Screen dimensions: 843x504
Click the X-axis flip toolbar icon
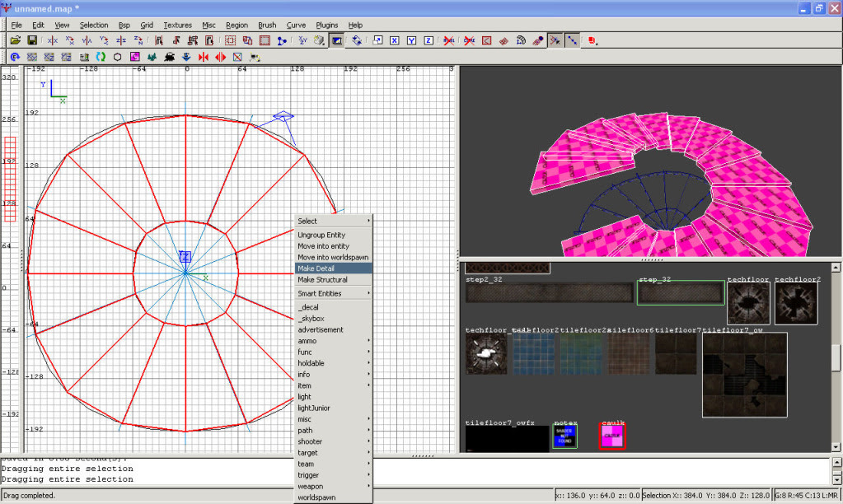point(53,40)
